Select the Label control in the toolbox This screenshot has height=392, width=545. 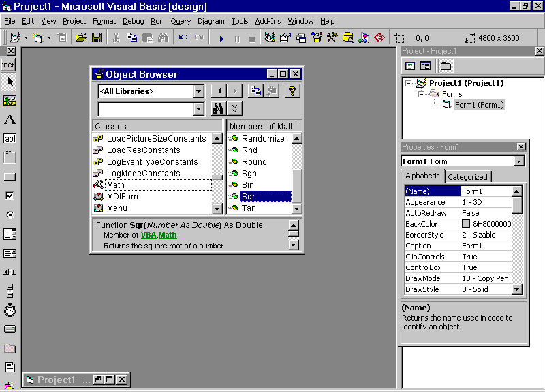(x=10, y=120)
